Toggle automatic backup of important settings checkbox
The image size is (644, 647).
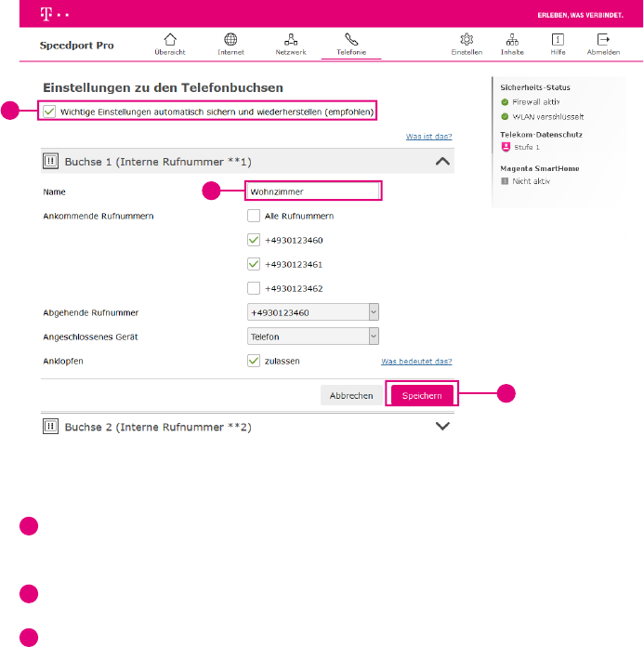pyautogui.click(x=49, y=112)
